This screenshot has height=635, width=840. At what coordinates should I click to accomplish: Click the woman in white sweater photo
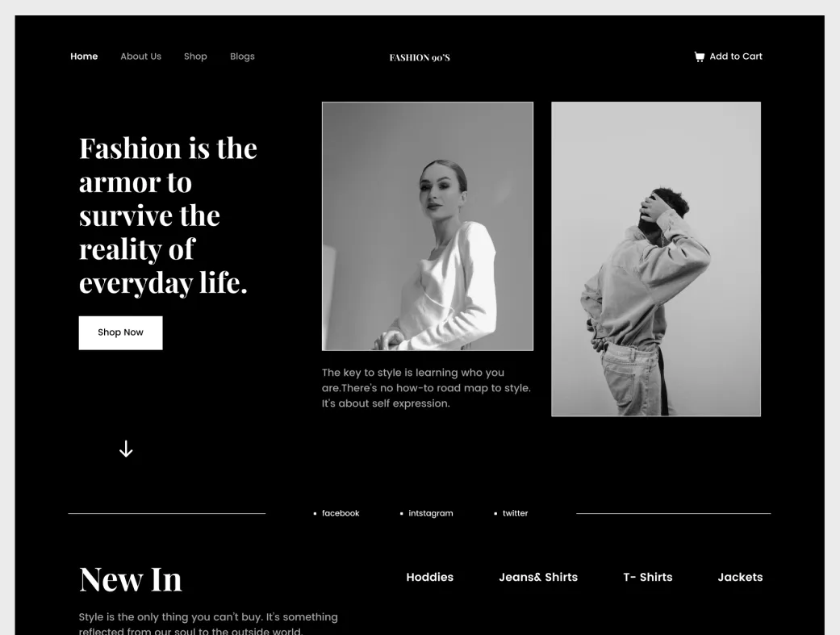tap(428, 226)
